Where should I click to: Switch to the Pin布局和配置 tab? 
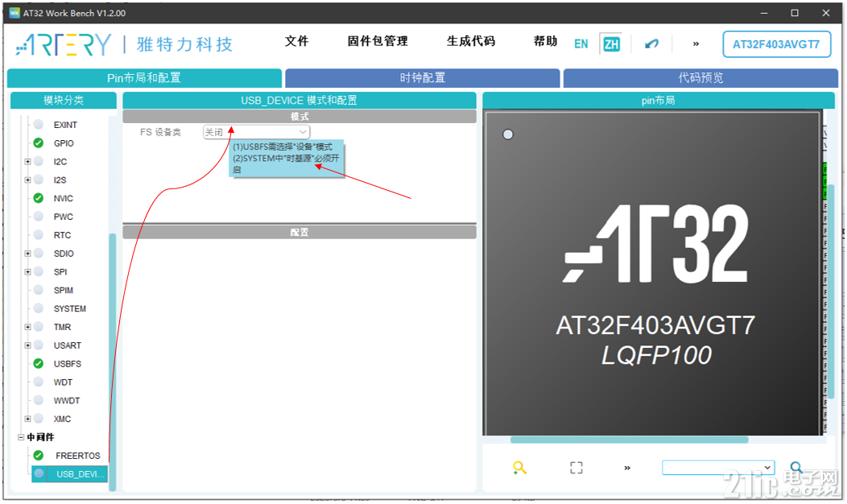pos(144,78)
